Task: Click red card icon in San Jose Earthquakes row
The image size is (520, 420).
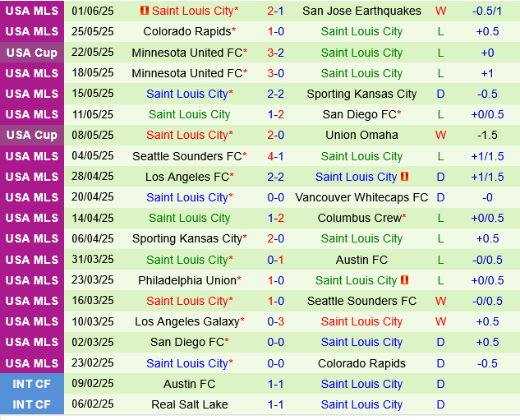Action: [145, 11]
